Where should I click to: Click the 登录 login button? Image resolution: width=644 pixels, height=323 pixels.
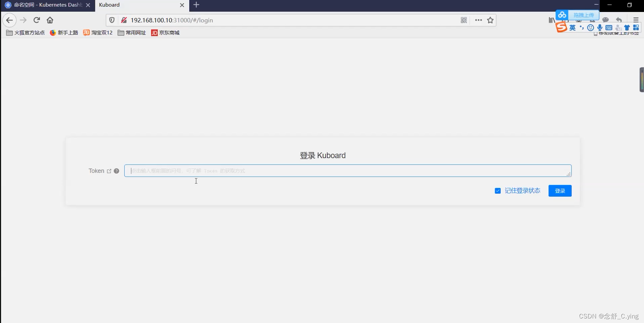point(560,191)
